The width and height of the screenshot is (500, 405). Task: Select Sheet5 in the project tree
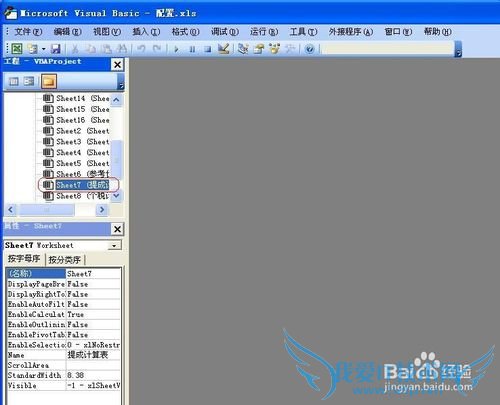point(76,163)
